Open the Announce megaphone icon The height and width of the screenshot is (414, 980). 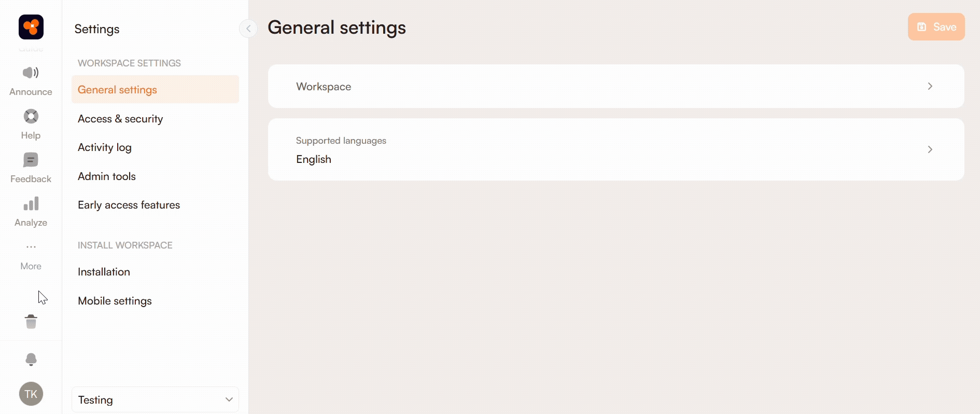[31, 73]
